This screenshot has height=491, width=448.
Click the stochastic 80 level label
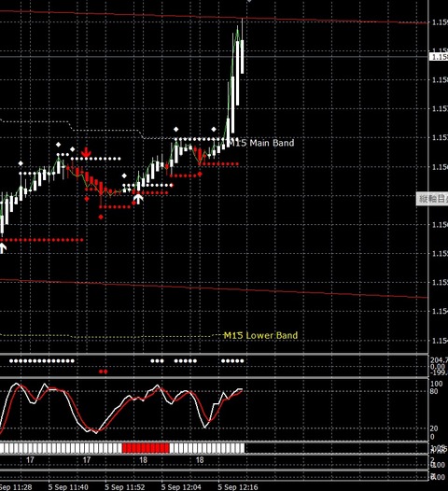tap(434, 391)
